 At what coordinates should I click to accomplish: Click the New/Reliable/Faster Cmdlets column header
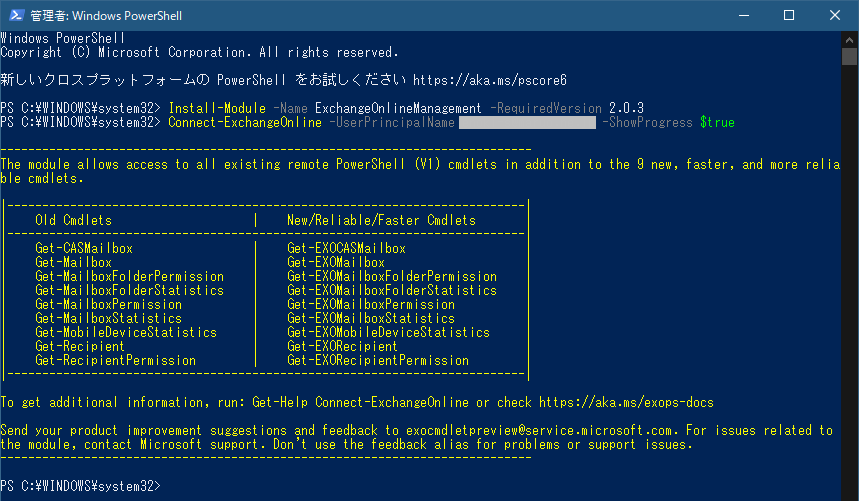coord(381,220)
